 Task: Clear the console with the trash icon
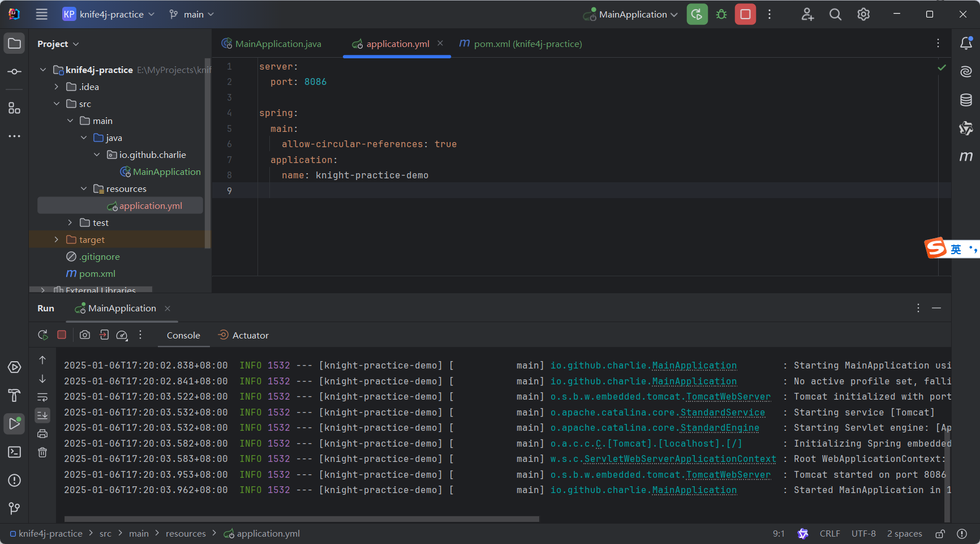tap(42, 452)
